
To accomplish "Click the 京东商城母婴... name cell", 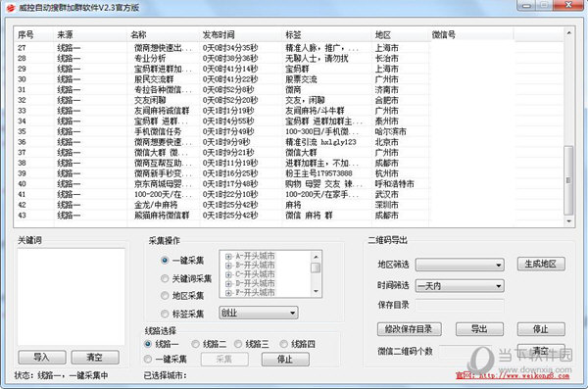I will [x=163, y=184].
